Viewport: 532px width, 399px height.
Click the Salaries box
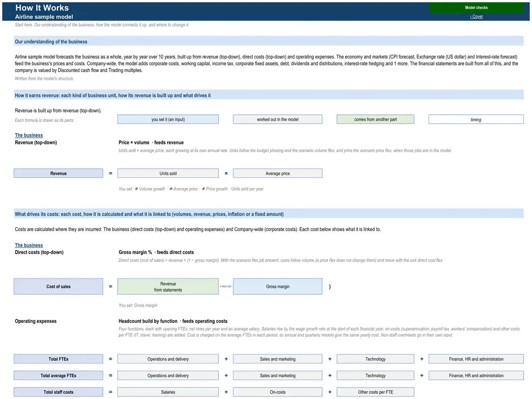pyautogui.click(x=168, y=392)
